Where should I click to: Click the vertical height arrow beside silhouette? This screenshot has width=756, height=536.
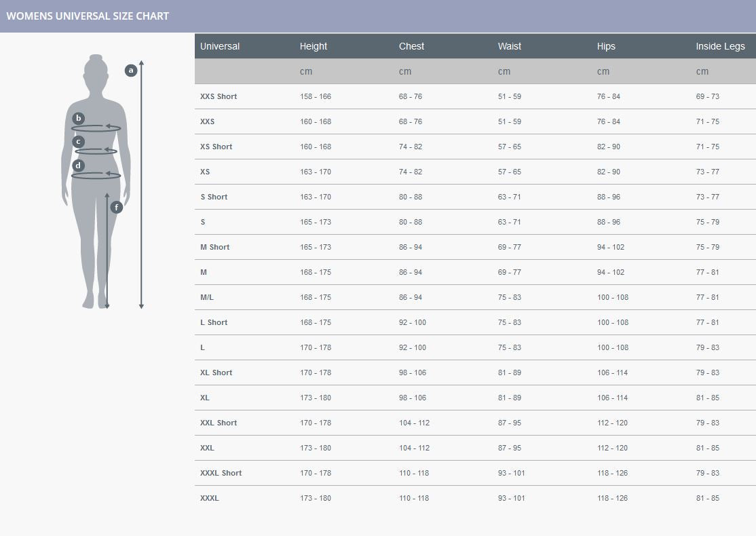[x=141, y=183]
